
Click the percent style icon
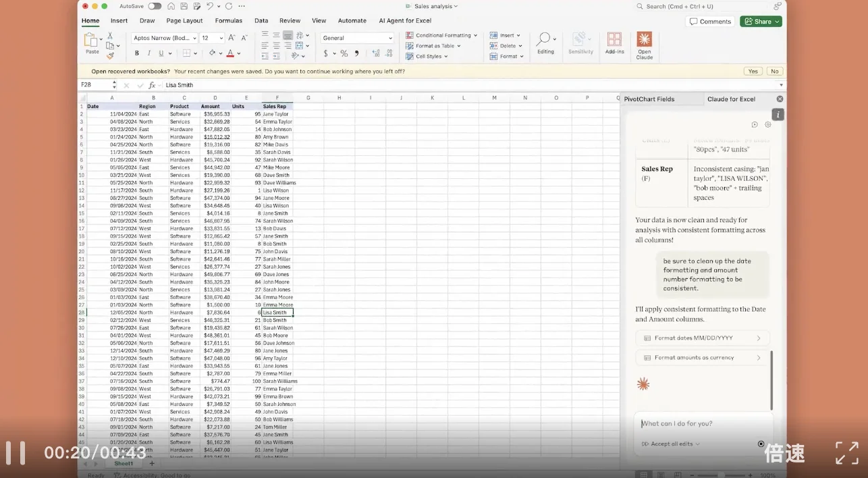point(344,53)
